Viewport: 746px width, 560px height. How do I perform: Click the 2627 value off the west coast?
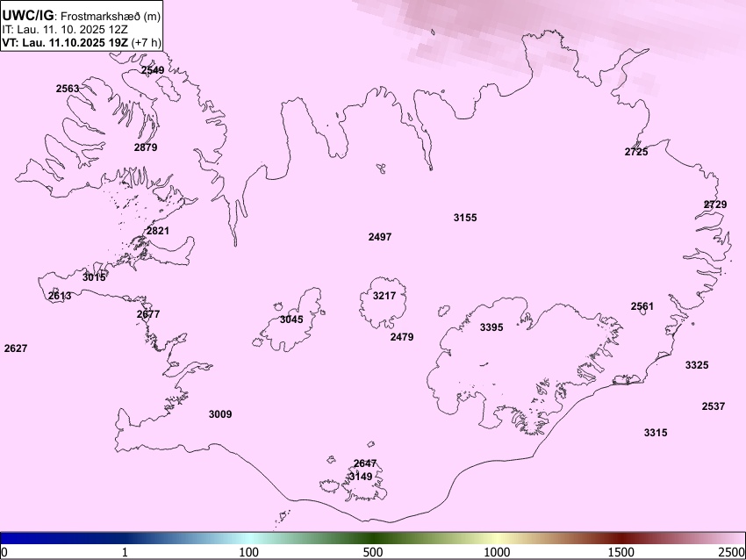click(16, 348)
